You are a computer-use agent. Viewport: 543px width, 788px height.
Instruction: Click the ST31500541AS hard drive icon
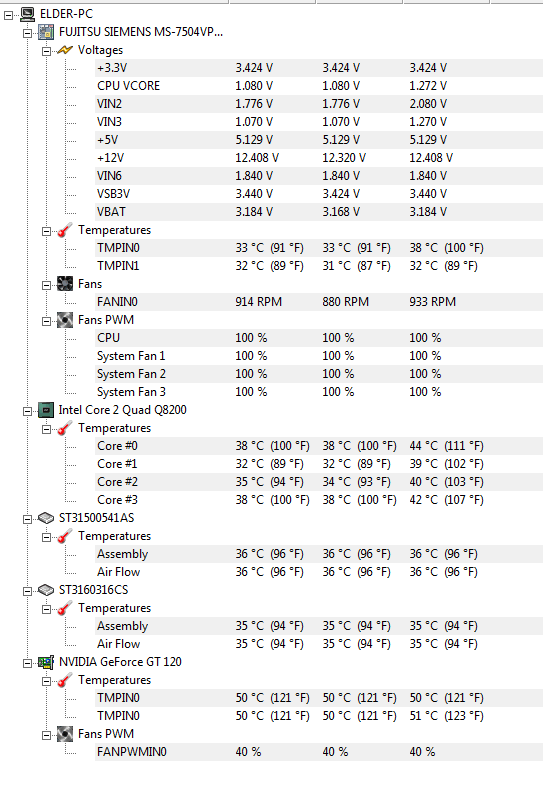[46, 518]
